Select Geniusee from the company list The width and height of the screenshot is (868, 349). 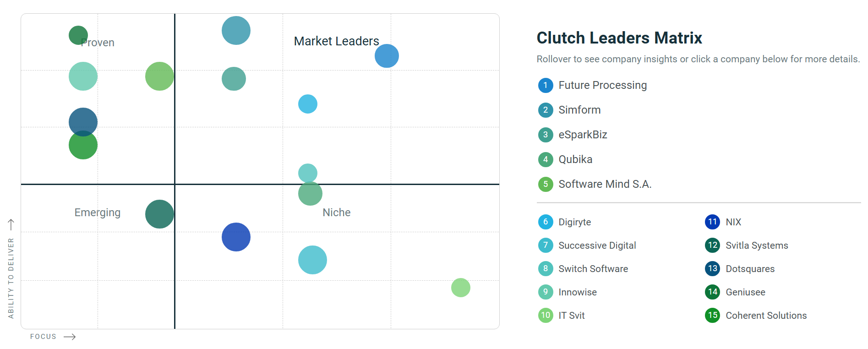(745, 292)
